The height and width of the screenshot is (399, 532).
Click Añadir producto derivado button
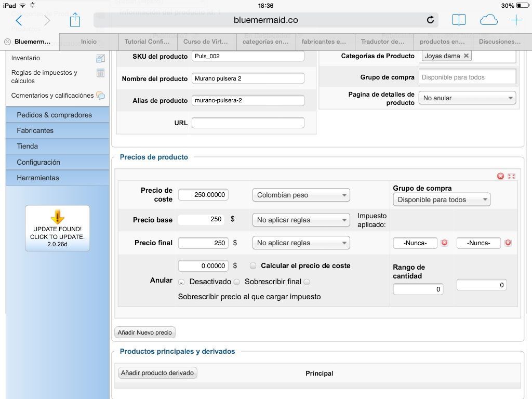157,373
